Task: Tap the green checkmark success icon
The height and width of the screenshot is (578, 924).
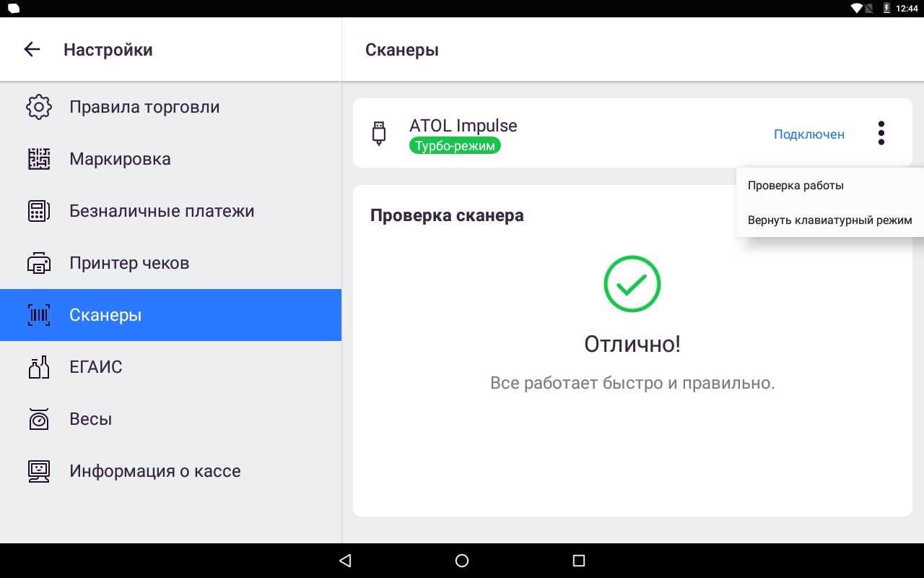Action: coord(632,284)
